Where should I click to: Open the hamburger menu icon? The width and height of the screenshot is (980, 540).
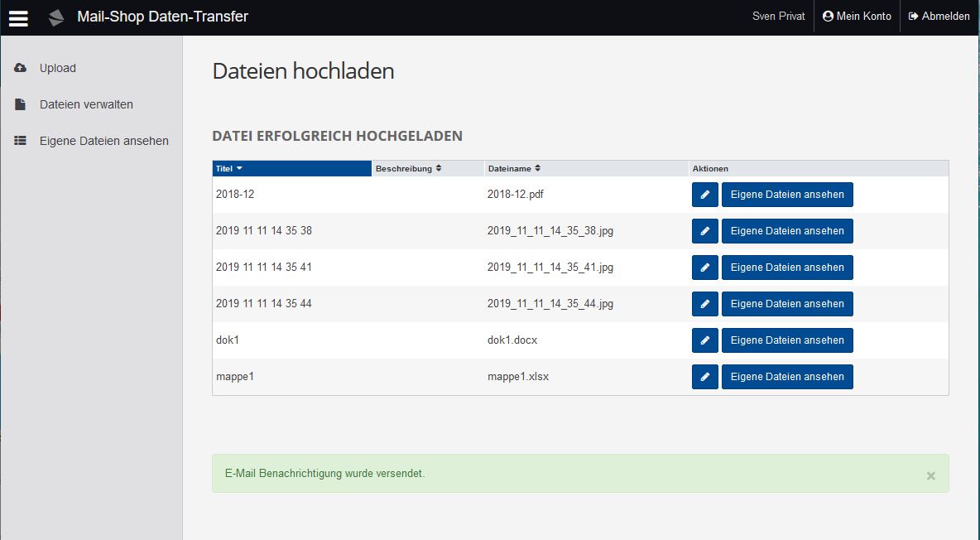[18, 17]
